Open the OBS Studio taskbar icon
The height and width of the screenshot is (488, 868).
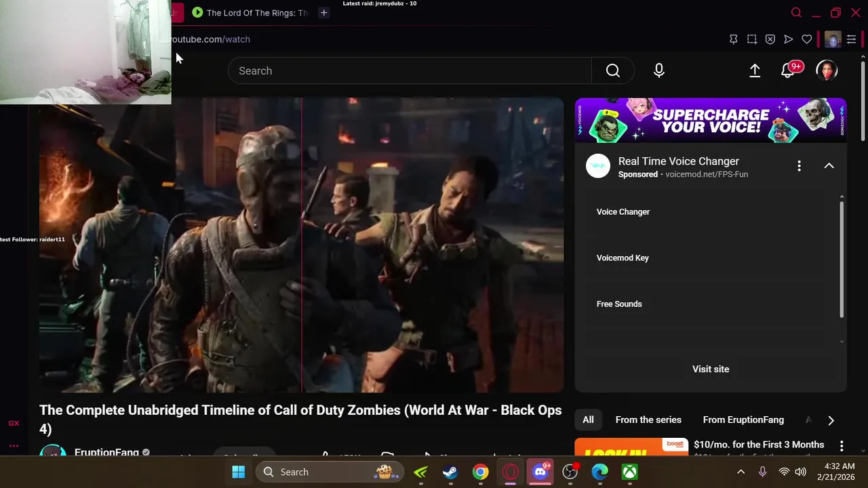[570, 472]
